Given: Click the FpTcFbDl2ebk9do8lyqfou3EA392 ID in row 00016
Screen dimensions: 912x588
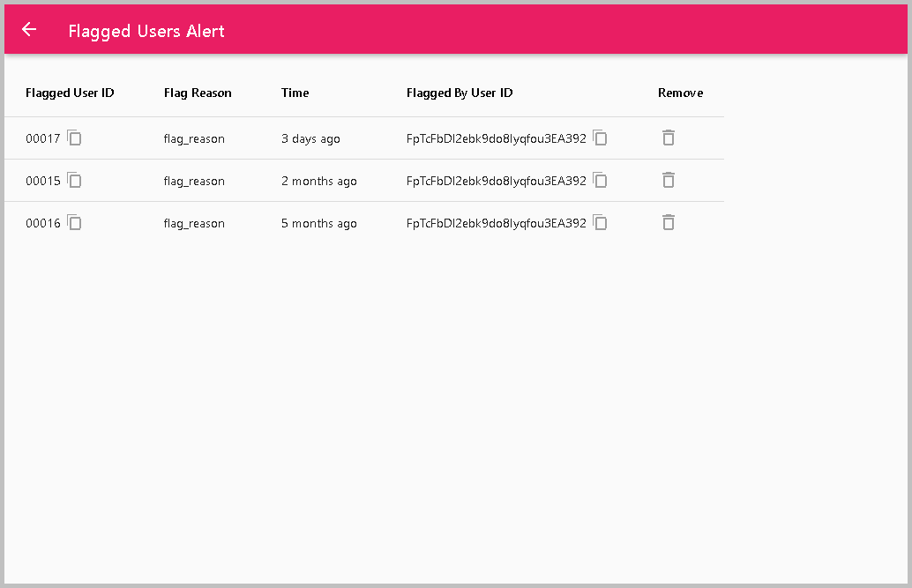Looking at the screenshot, I should (x=497, y=224).
